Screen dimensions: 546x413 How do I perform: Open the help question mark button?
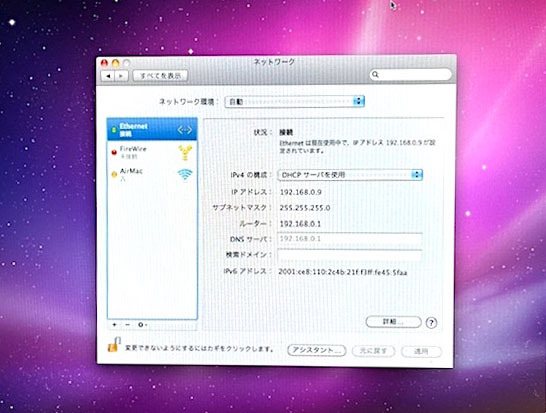pos(431,323)
